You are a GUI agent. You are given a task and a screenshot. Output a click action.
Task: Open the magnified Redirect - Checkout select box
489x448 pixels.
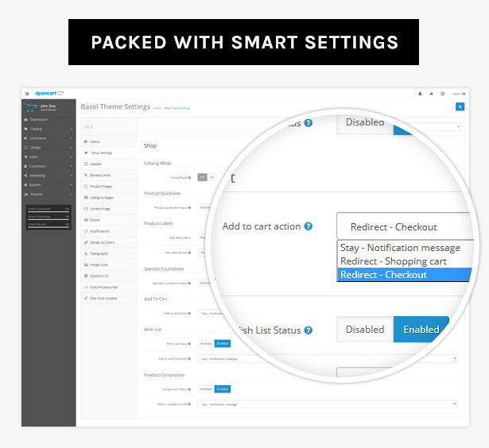(405, 226)
